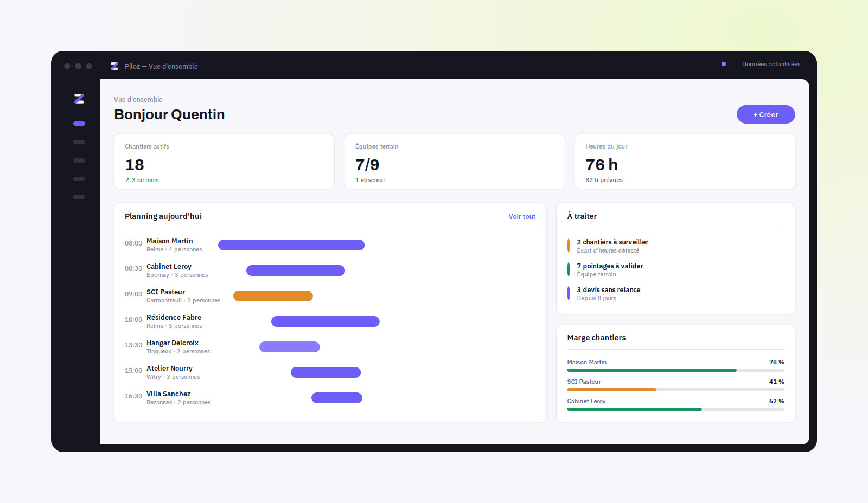Select the Résidence Fabre planning bar
Screen dimensions: 868x503
325,321
